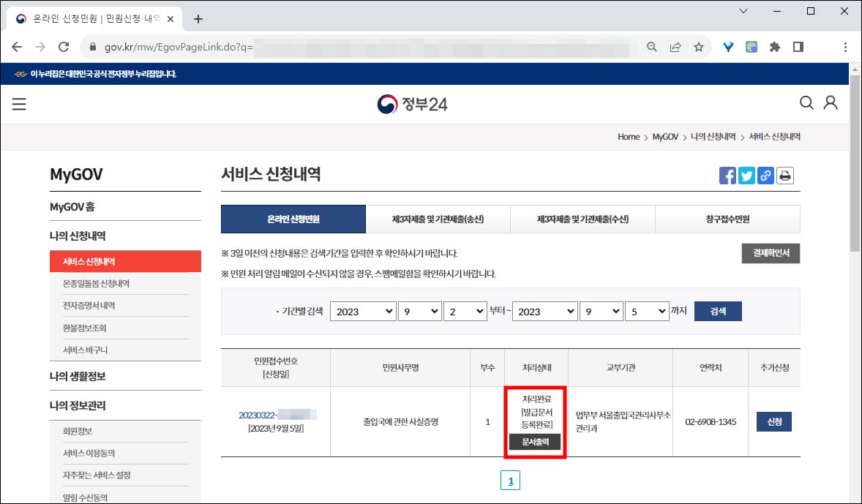Screen dimensions: 862x504
Task: Open the browser extensions puzzle icon
Action: [775, 46]
